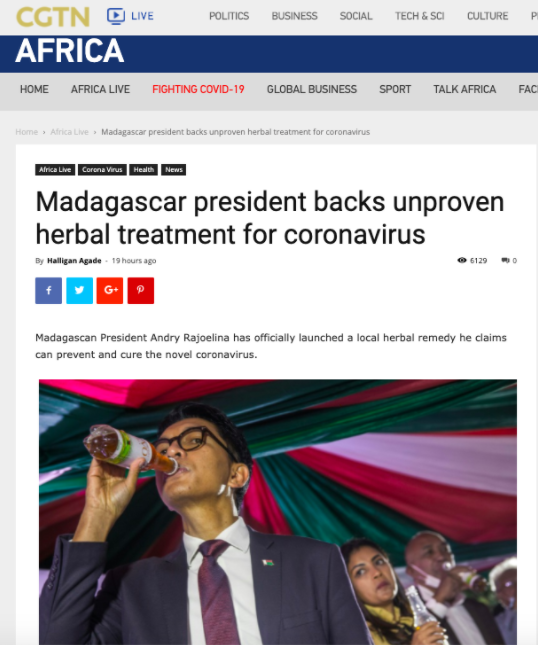The width and height of the screenshot is (538, 646).
Task: Select Talk Africa menu item
Action: pyautogui.click(x=465, y=89)
